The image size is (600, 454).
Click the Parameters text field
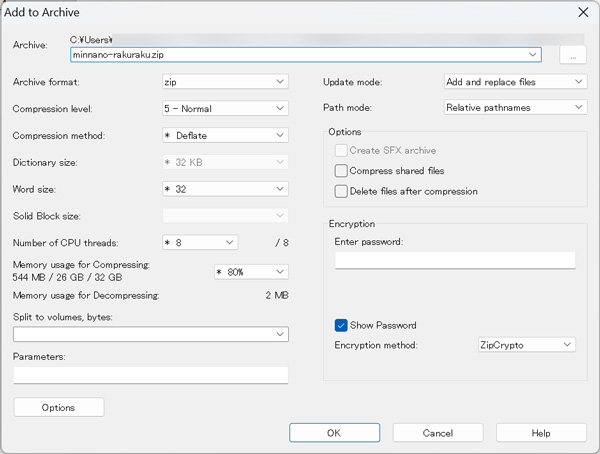(151, 375)
